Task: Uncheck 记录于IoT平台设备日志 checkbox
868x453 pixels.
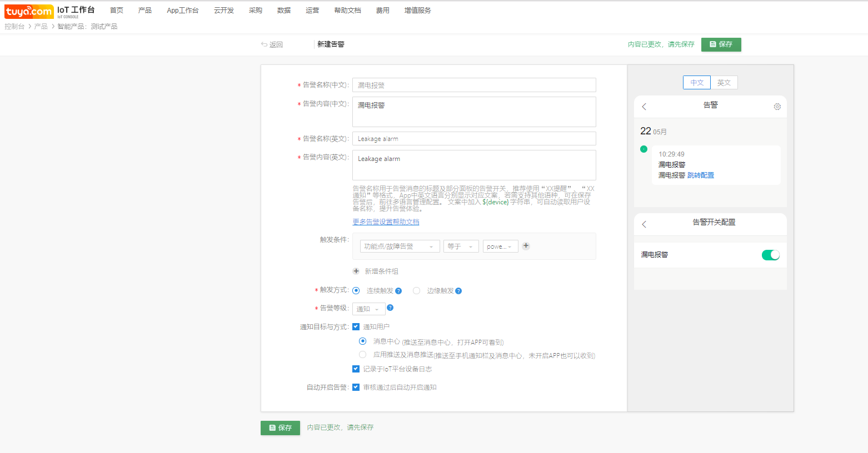Action: 356,369
